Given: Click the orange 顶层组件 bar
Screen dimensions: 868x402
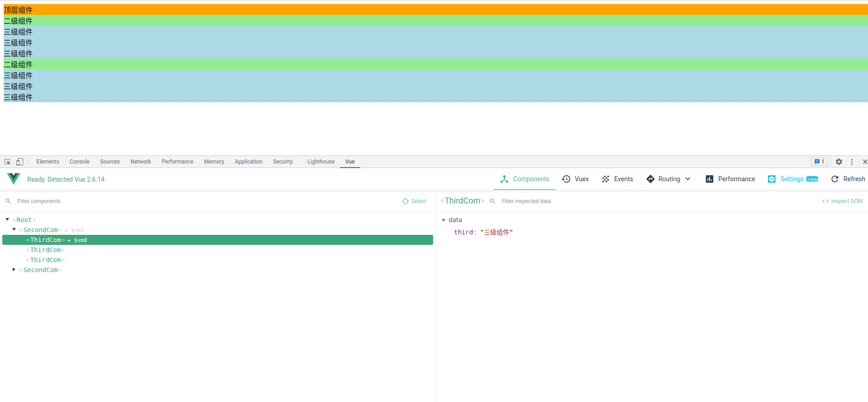Looking at the screenshot, I should click(x=436, y=10).
